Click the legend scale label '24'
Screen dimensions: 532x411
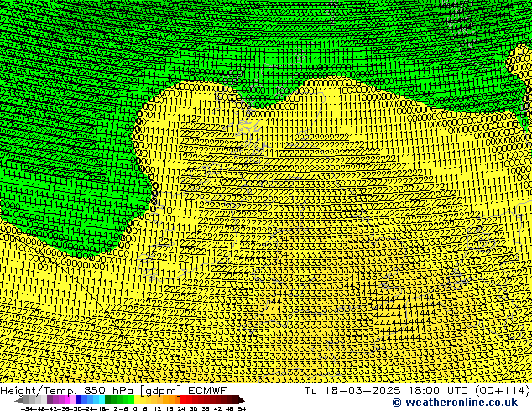click(x=181, y=408)
